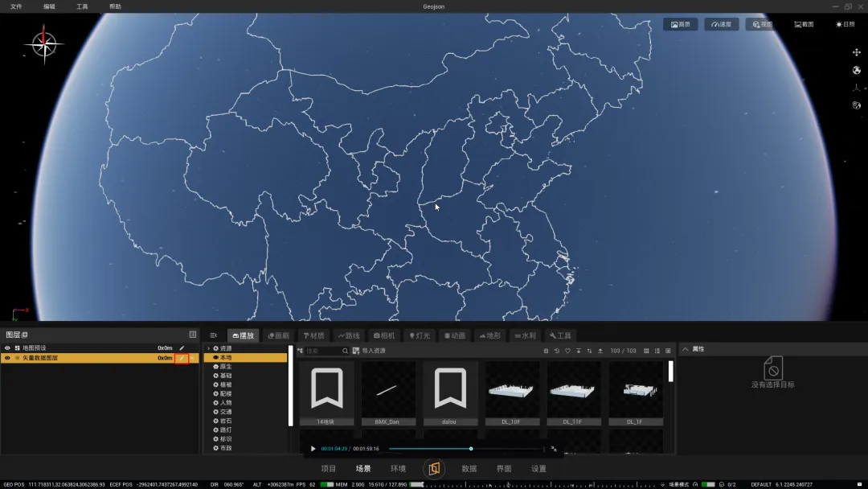Open the 画质 quality settings button
The width and height of the screenshot is (868, 489).
681,24
